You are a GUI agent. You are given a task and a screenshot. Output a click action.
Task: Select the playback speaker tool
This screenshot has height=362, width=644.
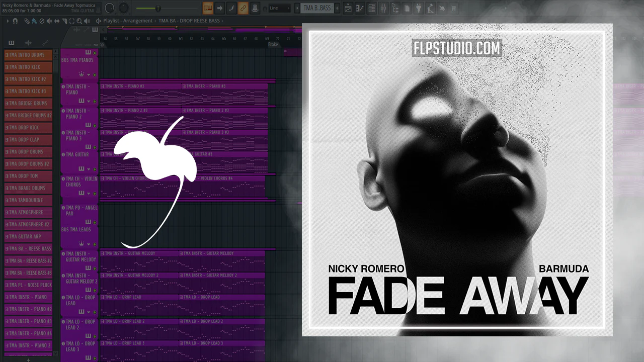tap(88, 21)
